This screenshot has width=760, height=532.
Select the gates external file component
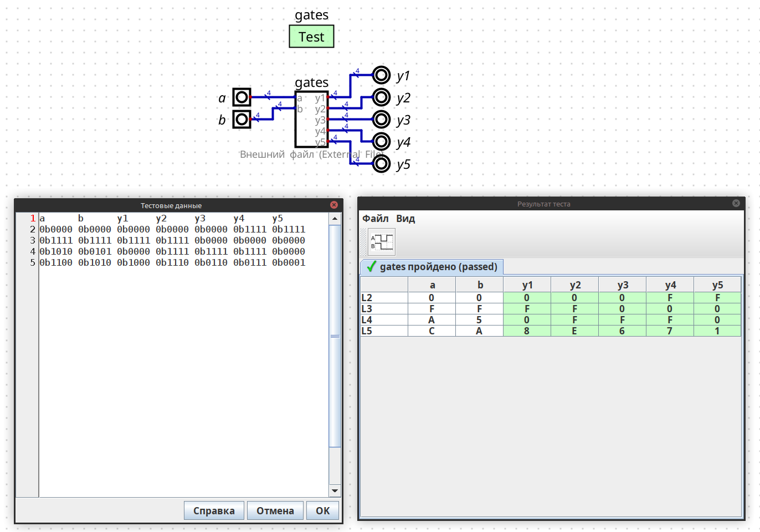(x=311, y=120)
